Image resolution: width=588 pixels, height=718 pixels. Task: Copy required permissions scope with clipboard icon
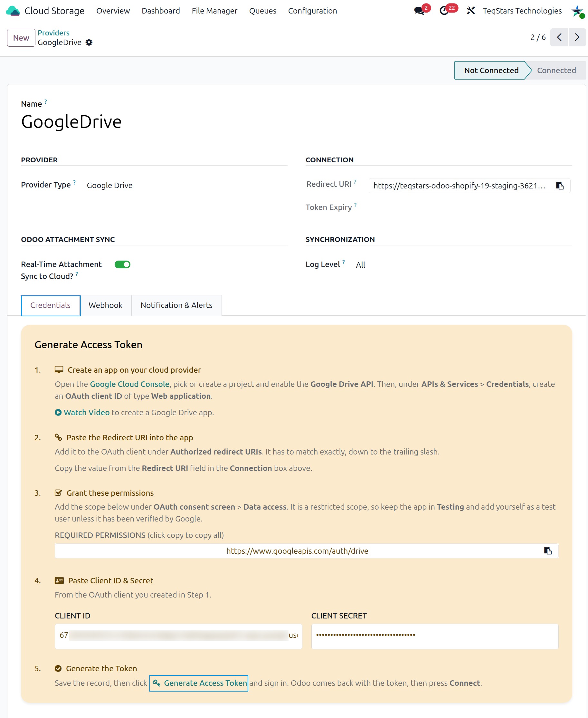pyautogui.click(x=548, y=550)
